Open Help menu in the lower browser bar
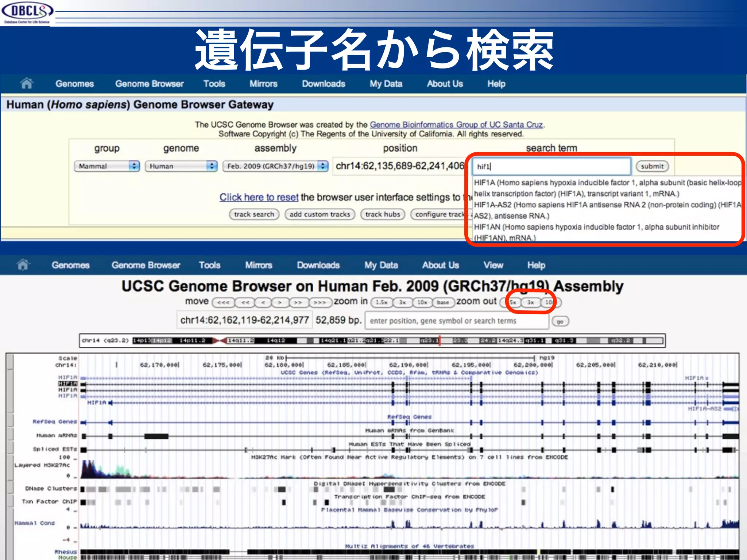 [x=536, y=265]
